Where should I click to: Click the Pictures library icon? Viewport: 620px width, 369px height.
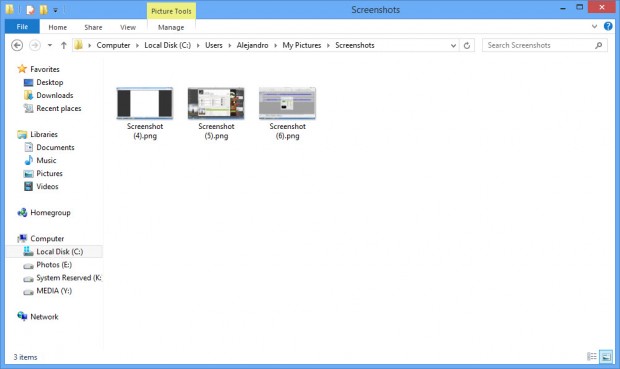click(28, 174)
